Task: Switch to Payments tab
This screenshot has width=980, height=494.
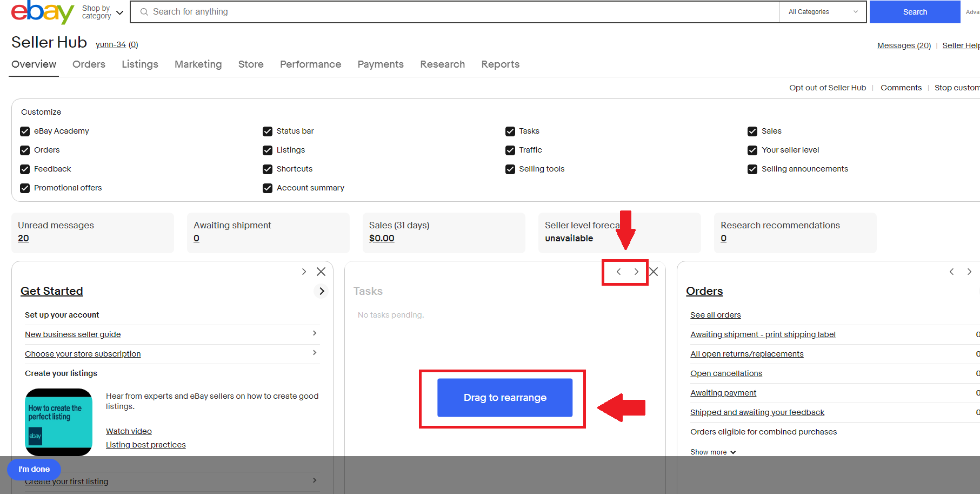Action: pos(381,64)
